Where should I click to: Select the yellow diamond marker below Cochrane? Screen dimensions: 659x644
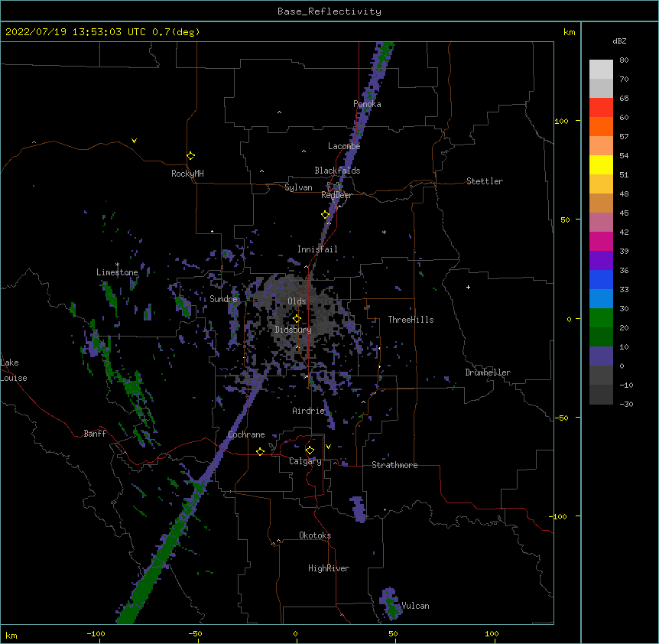point(260,451)
